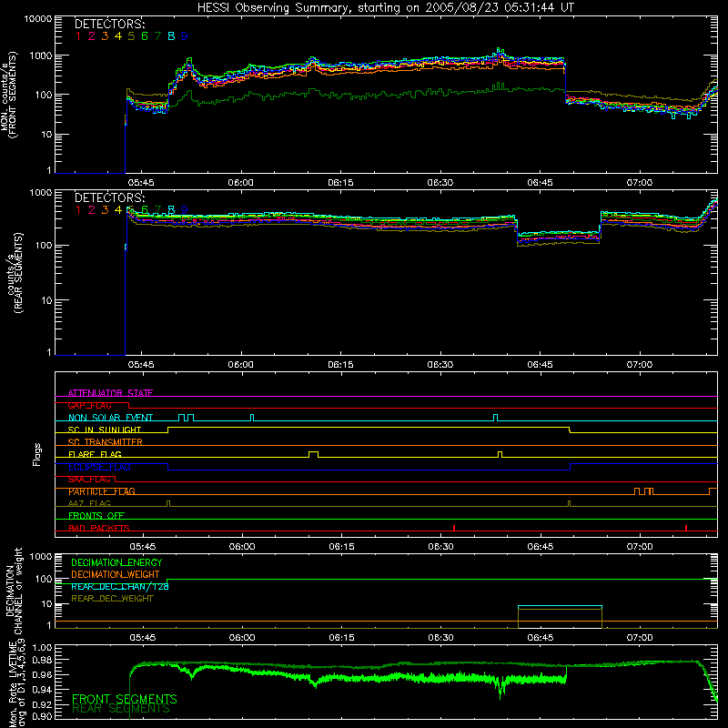Select the DETECTORS label in the rear segments plot
Viewport: 728px width, 728px height.
pyautogui.click(x=109, y=197)
